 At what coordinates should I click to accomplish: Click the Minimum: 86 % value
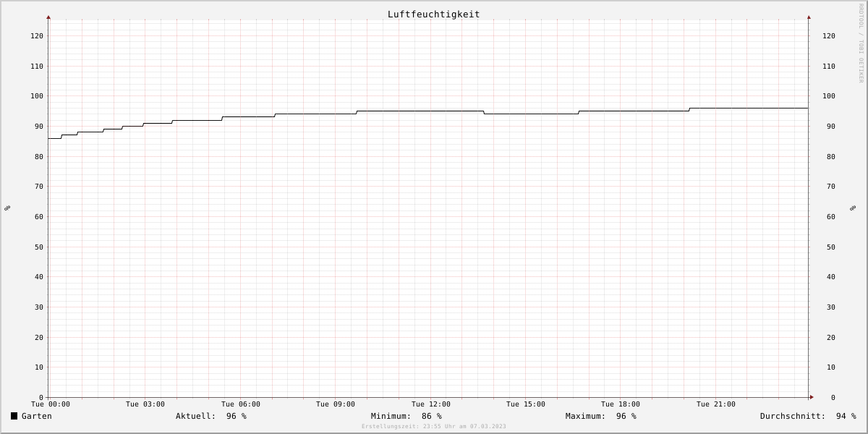click(407, 416)
